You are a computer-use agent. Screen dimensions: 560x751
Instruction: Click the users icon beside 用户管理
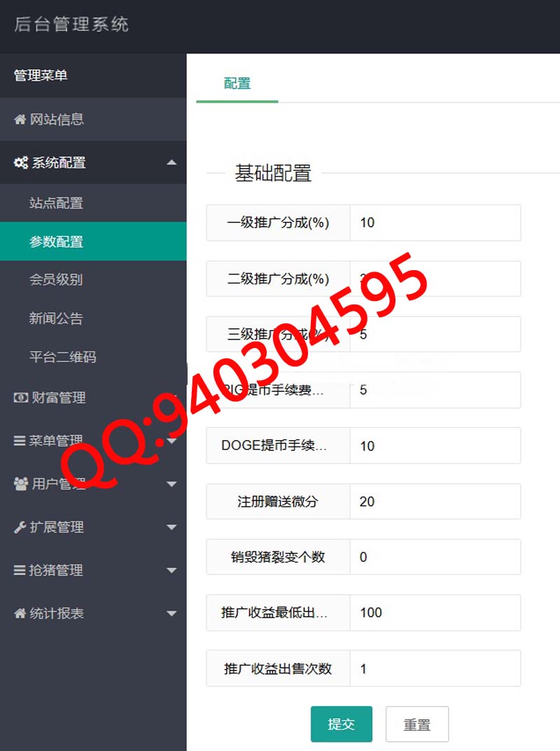tap(20, 484)
